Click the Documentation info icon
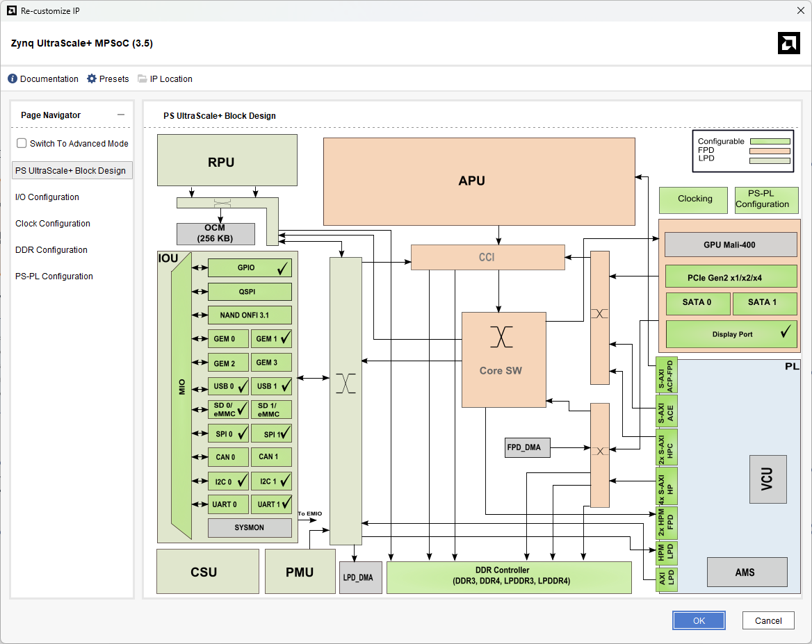This screenshot has width=812, height=644. (x=13, y=79)
